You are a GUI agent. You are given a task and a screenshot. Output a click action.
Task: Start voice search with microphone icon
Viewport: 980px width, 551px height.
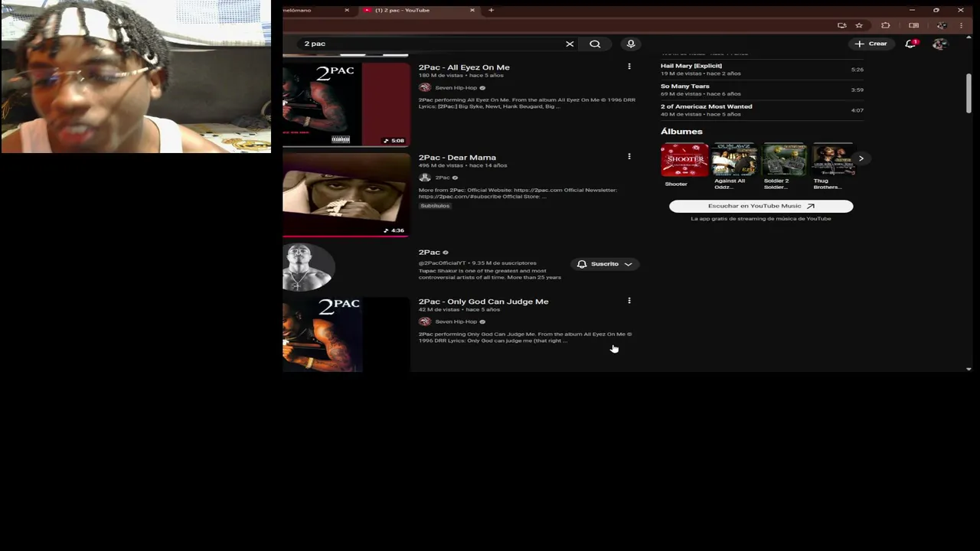[x=631, y=44]
